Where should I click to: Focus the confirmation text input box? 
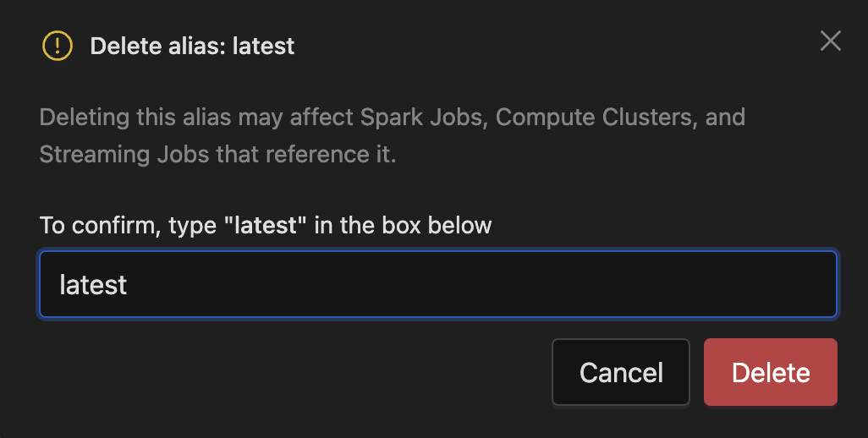point(438,284)
